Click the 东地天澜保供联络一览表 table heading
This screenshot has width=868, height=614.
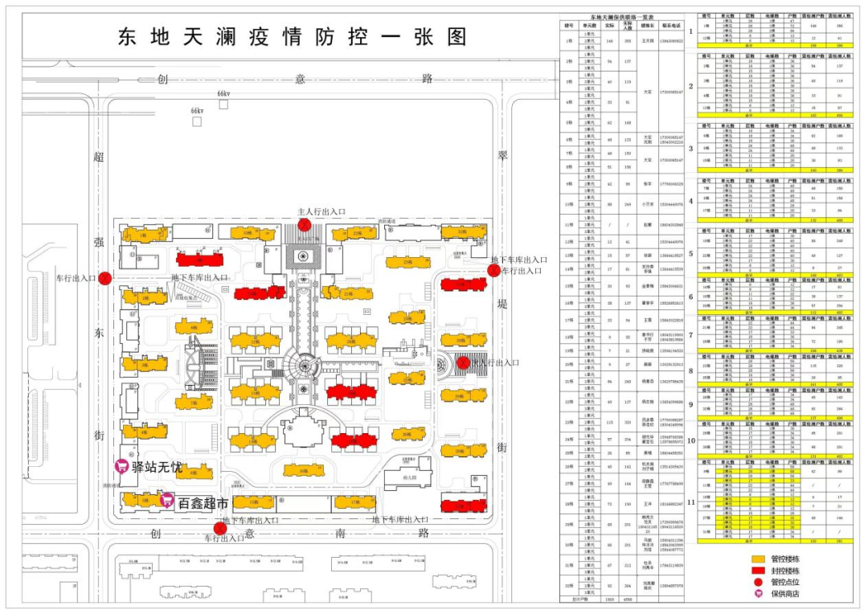[621, 16]
